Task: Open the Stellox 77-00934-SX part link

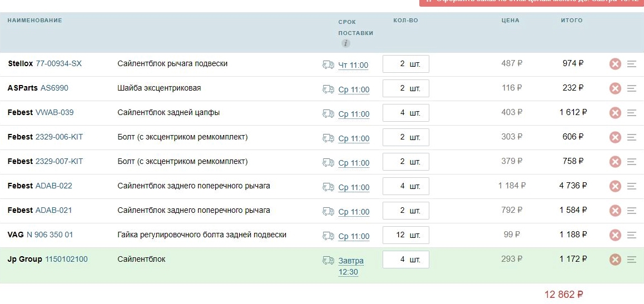Action: click(x=58, y=64)
